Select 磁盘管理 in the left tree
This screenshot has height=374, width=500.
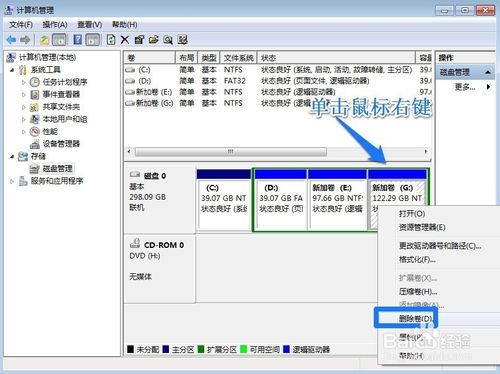58,169
